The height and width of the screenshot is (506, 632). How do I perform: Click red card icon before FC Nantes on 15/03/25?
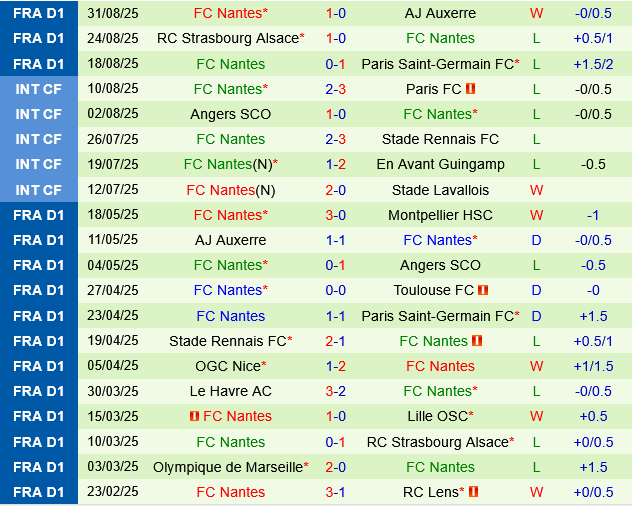[195, 416]
